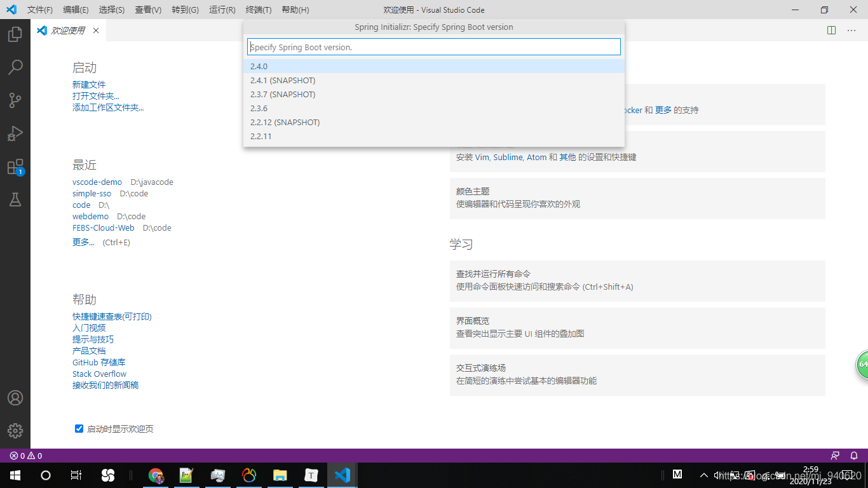868x488 pixels.
Task: Open 快捷键速查表(可打印) link
Action: (112, 316)
